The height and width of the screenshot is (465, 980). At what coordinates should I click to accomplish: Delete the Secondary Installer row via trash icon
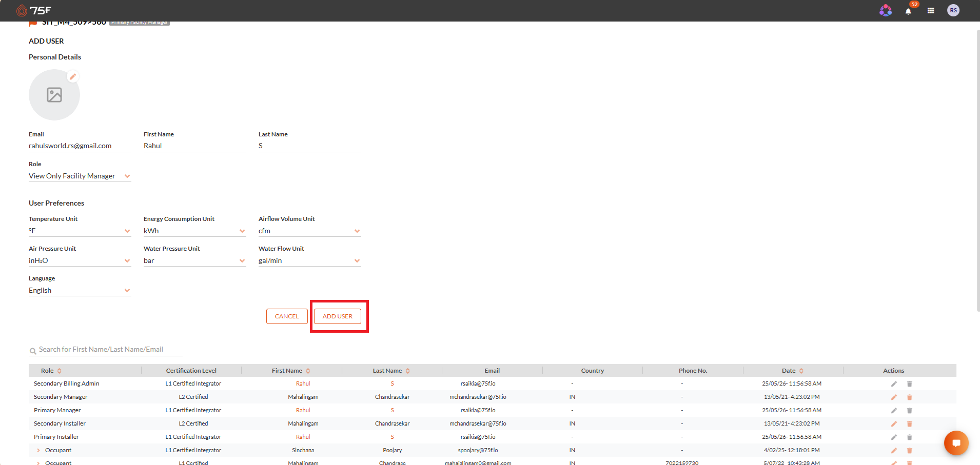click(x=909, y=423)
